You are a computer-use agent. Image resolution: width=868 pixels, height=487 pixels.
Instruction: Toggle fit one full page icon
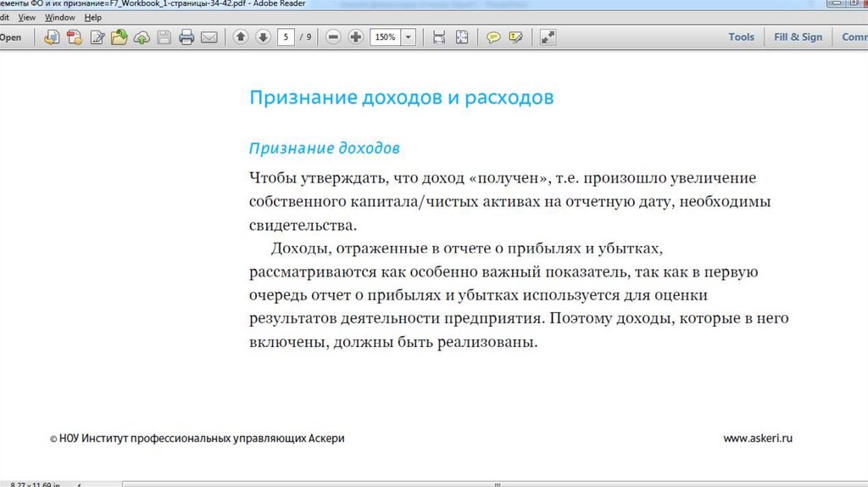click(x=462, y=37)
